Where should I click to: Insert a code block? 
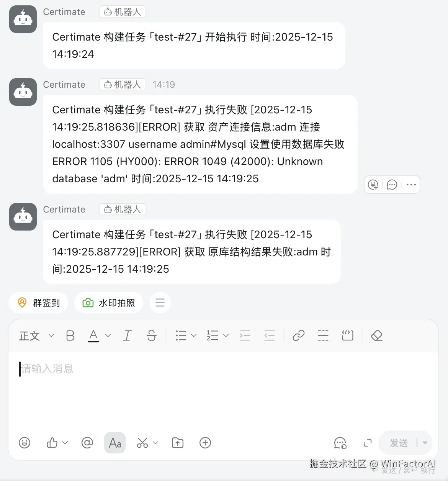point(347,335)
